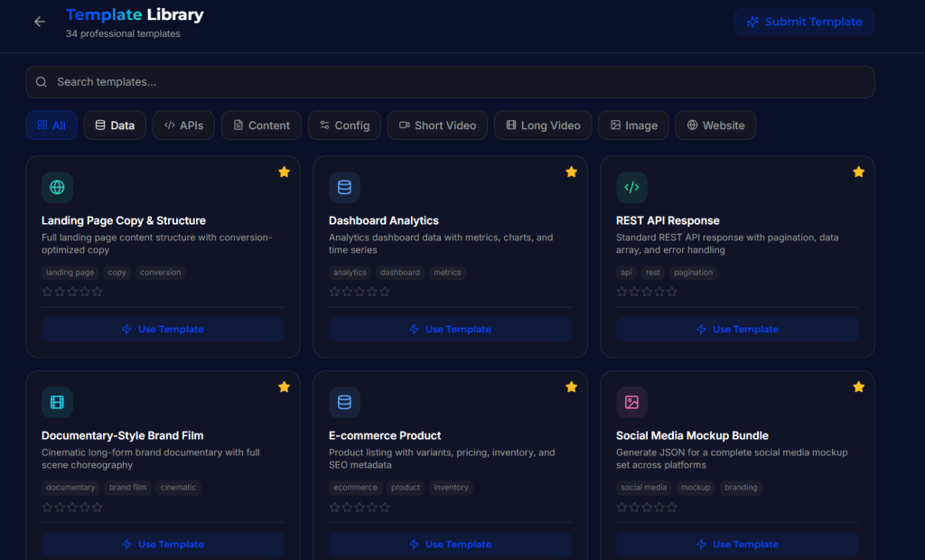Image resolution: width=925 pixels, height=560 pixels.
Task: Rate Landing Page Copy five stars
Action: [x=98, y=292]
